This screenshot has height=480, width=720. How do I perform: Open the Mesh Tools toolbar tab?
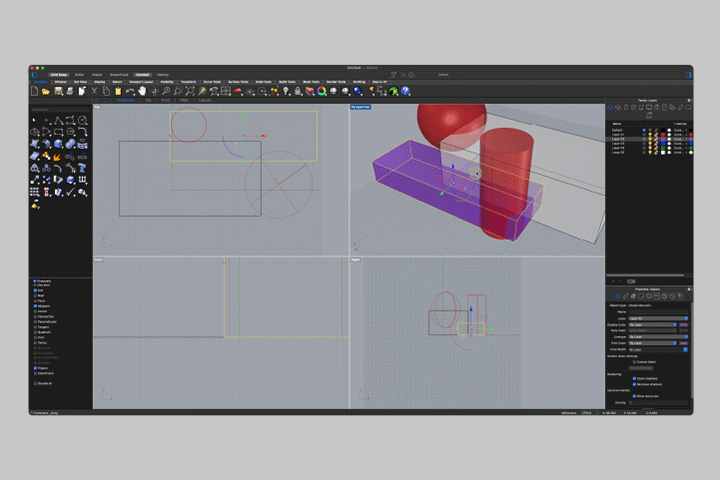click(311, 82)
